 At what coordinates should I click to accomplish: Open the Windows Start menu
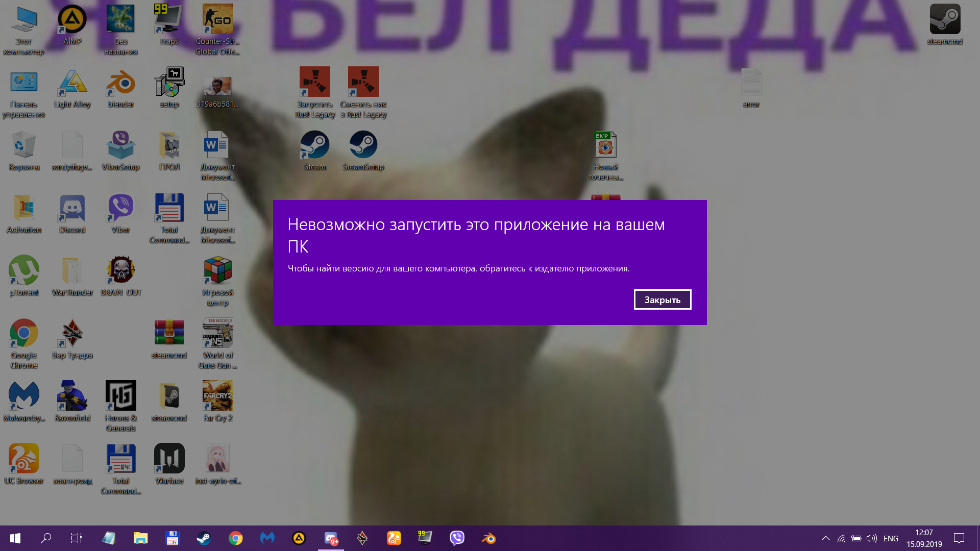15,538
